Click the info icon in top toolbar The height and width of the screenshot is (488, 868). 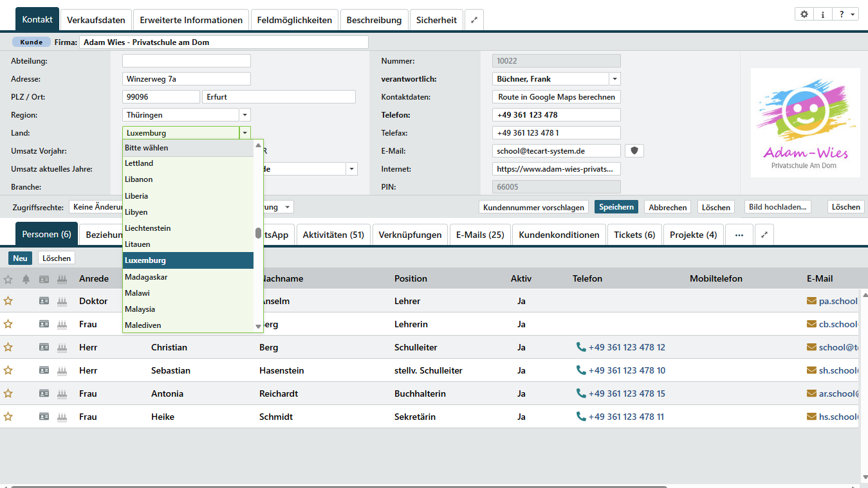(x=822, y=14)
